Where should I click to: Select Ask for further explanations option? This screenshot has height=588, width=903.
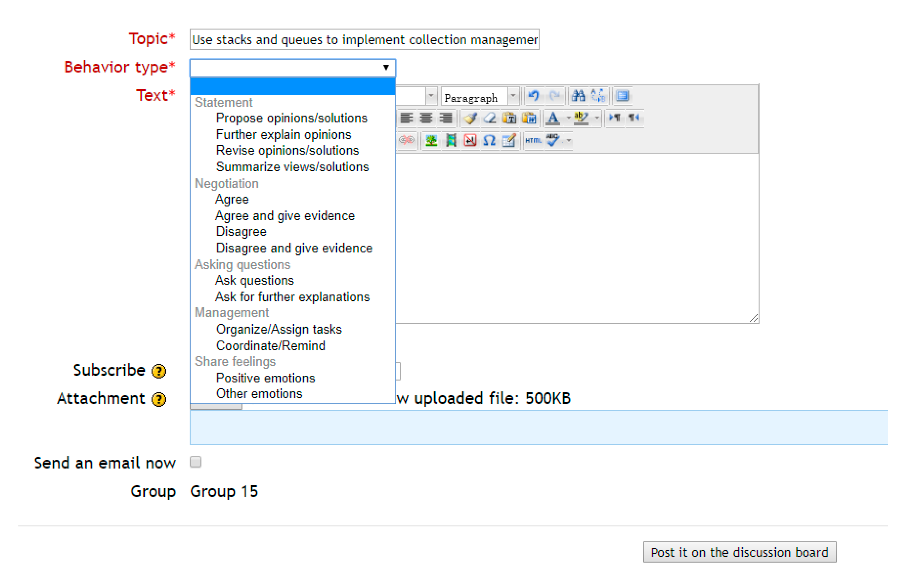[x=292, y=297]
